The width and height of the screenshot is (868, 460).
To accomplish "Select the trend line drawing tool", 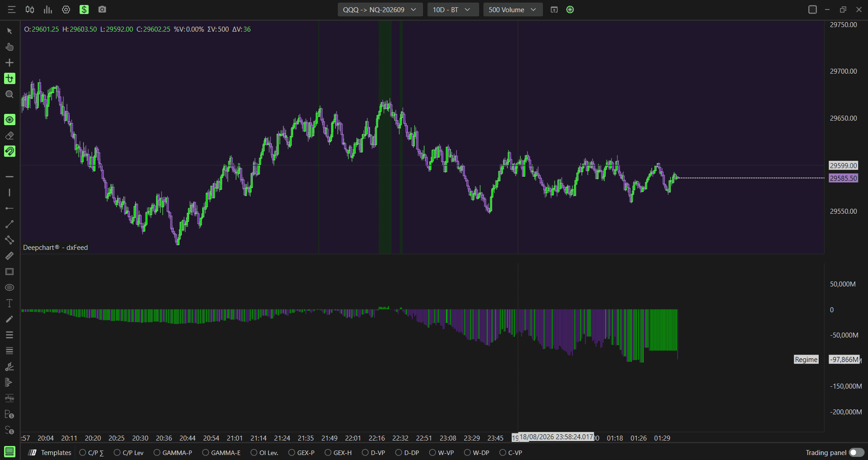I will tap(9, 224).
